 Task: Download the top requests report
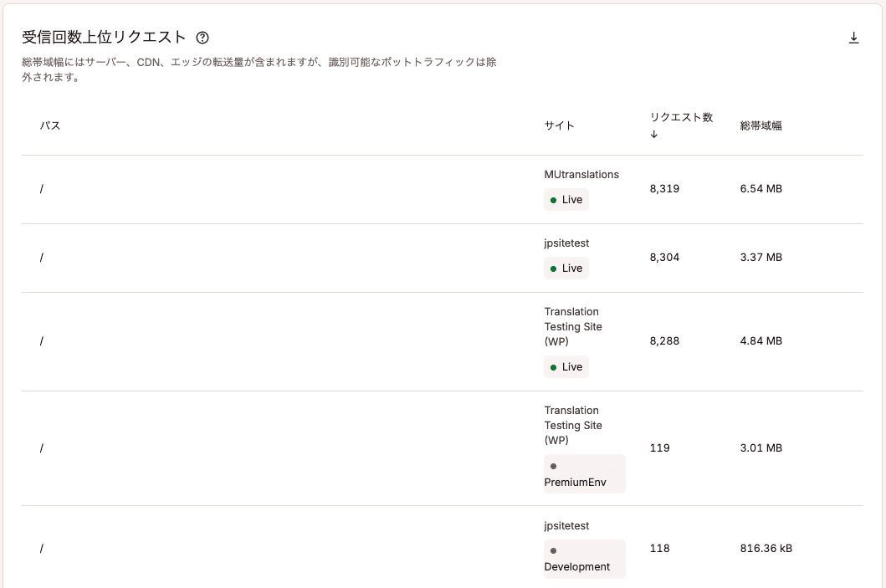tap(854, 38)
